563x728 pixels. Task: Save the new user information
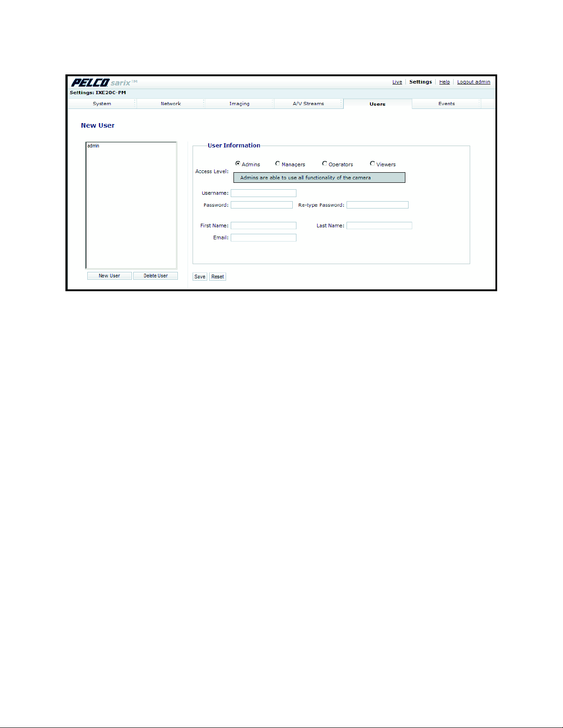[199, 277]
